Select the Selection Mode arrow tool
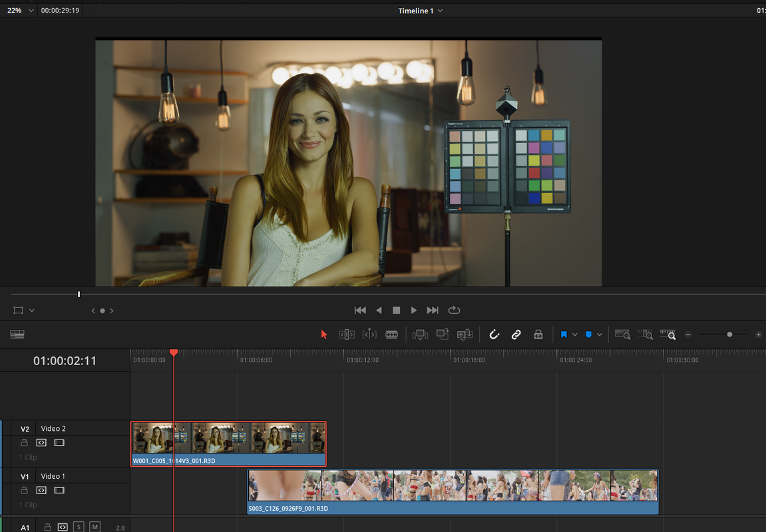The height and width of the screenshot is (532, 766). pyautogui.click(x=324, y=334)
